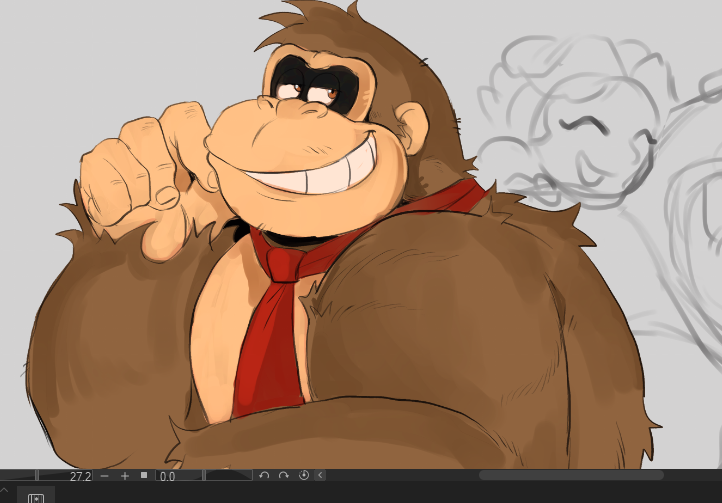Click the fit-to-screen square icon
This screenshot has height=503, width=722.
click(x=144, y=475)
